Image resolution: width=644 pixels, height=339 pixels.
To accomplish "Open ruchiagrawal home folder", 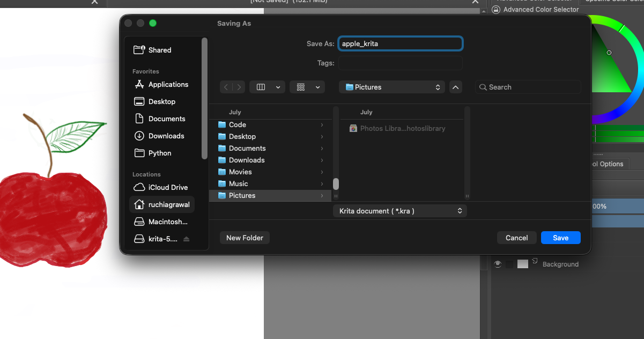I will (162, 204).
